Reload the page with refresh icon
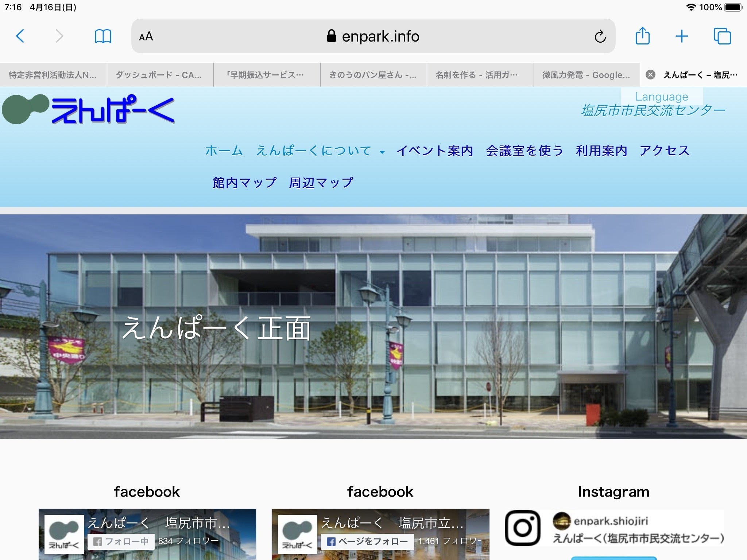Viewport: 747px width, 560px height. [600, 36]
